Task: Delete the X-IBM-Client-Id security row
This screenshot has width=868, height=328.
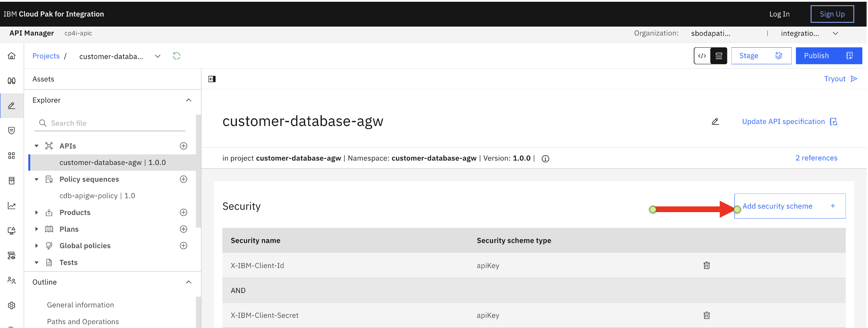Action: coord(706,265)
